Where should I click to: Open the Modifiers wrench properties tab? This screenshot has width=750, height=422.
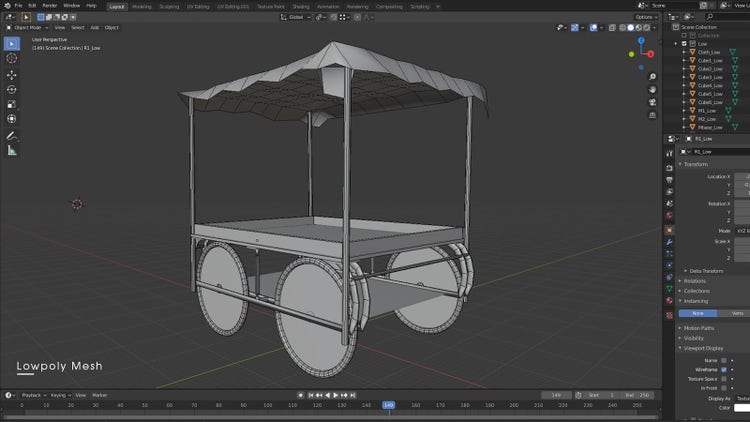point(669,241)
